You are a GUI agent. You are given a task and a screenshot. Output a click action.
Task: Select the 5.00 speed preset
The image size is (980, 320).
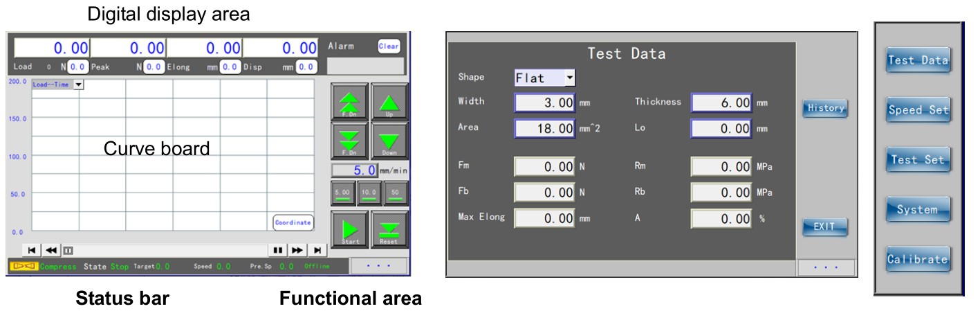pyautogui.click(x=342, y=193)
